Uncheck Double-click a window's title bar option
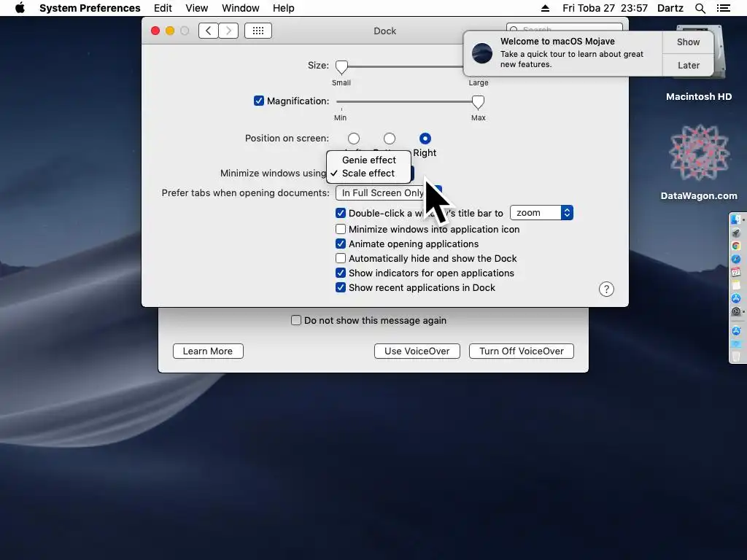The width and height of the screenshot is (747, 560). (x=341, y=213)
